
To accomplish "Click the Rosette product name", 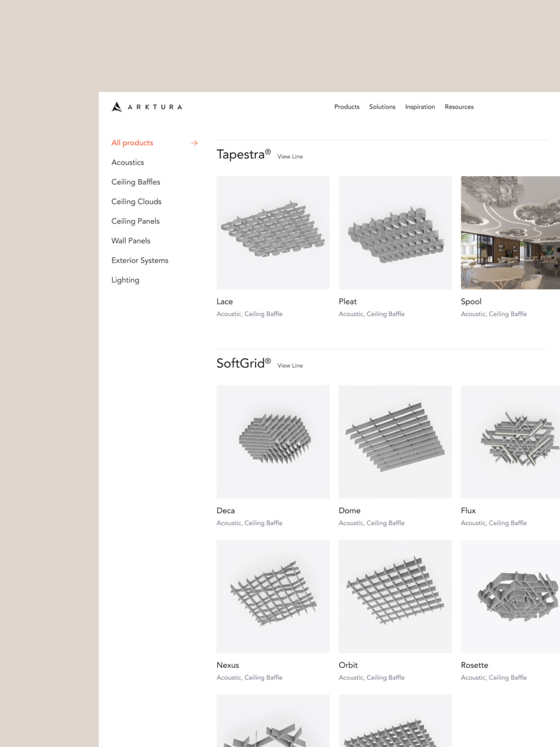I will tap(475, 665).
